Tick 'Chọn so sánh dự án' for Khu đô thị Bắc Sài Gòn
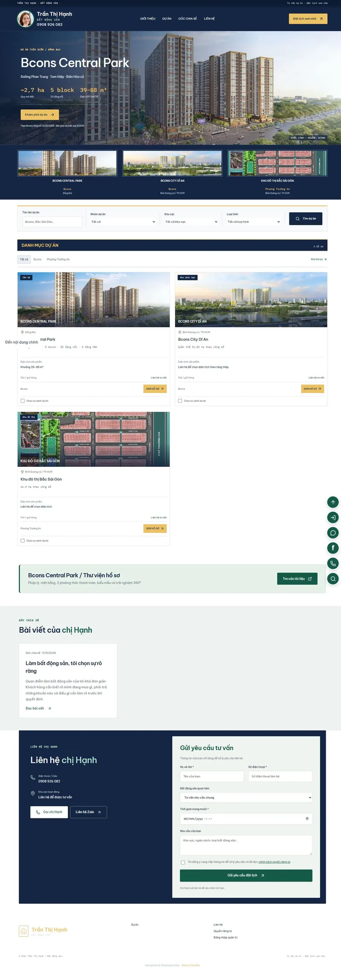The image size is (341, 980). [x=23, y=541]
